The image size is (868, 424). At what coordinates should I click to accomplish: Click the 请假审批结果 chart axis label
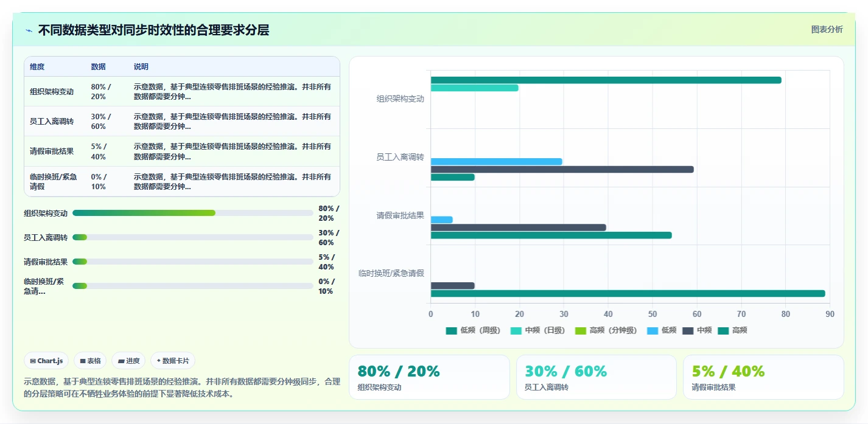[400, 215]
